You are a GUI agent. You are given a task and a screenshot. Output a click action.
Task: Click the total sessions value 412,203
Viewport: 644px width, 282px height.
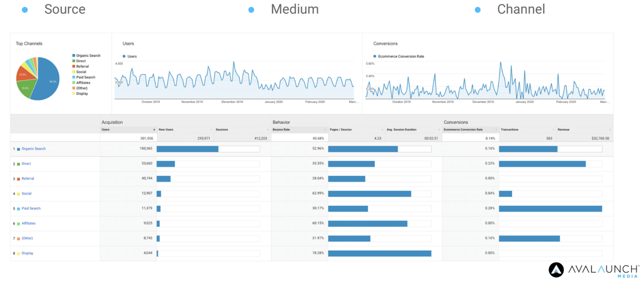pos(261,138)
